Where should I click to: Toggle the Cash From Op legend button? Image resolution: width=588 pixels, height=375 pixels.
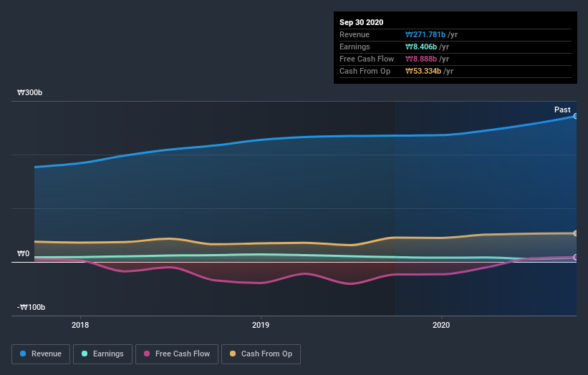pos(261,354)
